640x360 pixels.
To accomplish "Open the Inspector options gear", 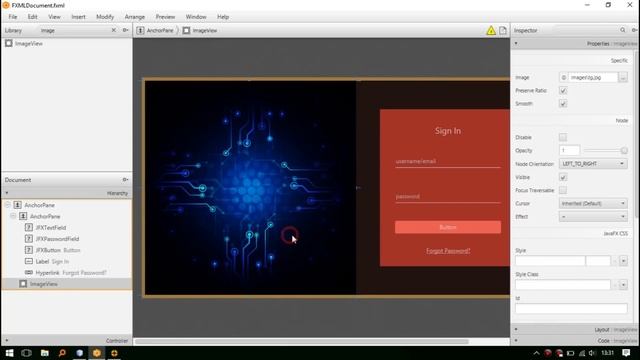I will pos(634,30).
